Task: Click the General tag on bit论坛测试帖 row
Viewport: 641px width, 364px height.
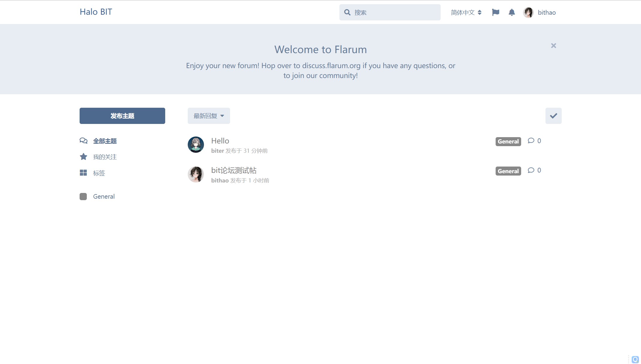Action: tap(508, 171)
